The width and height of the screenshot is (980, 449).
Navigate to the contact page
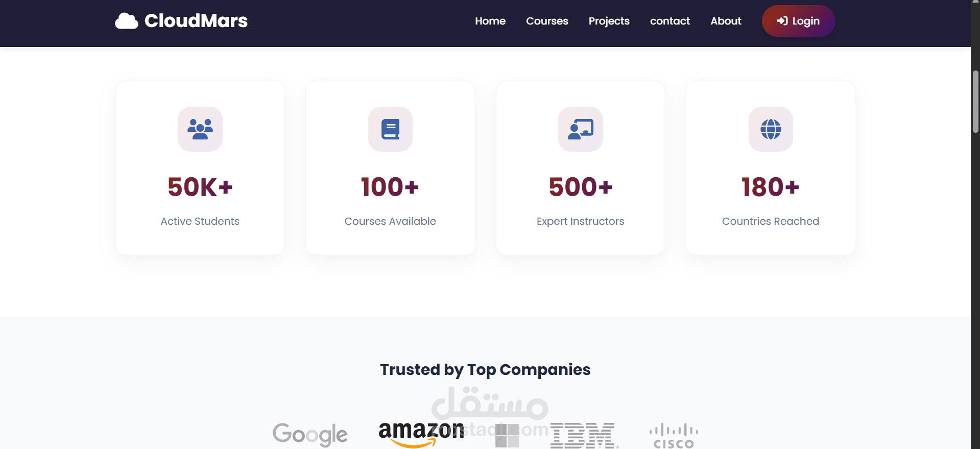click(670, 21)
